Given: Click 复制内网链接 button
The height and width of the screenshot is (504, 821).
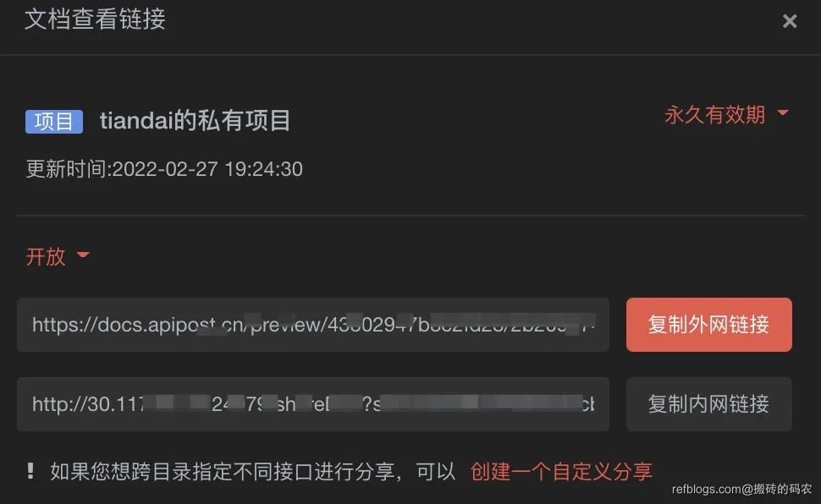Looking at the screenshot, I should tap(709, 404).
